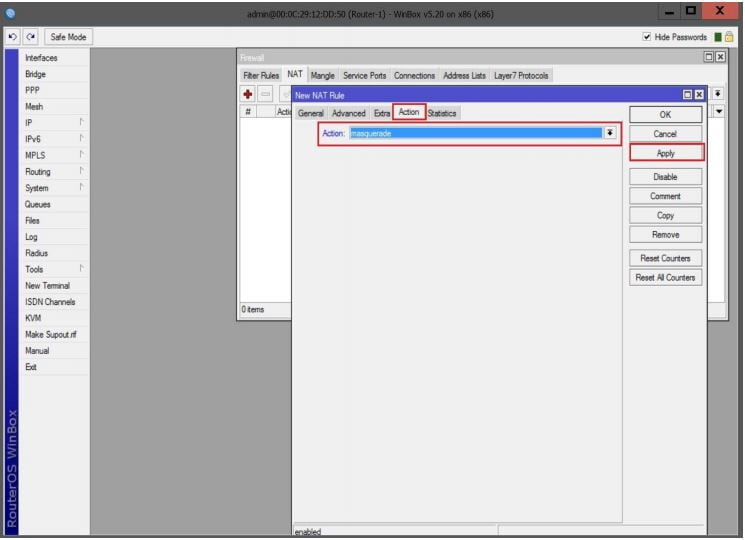Switch to the Advanced tab
Screen dimensions: 745x540
point(348,113)
